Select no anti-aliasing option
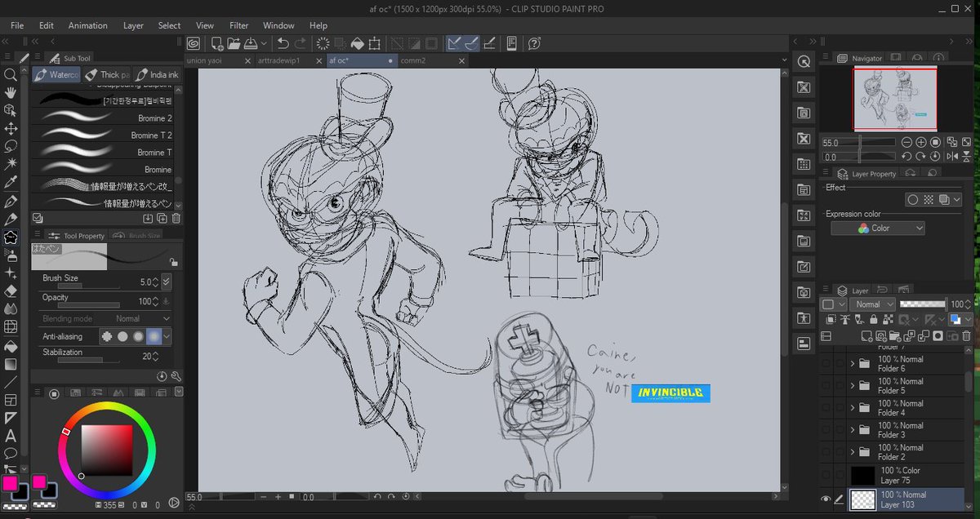Viewport: 980px width, 519px height. [107, 335]
